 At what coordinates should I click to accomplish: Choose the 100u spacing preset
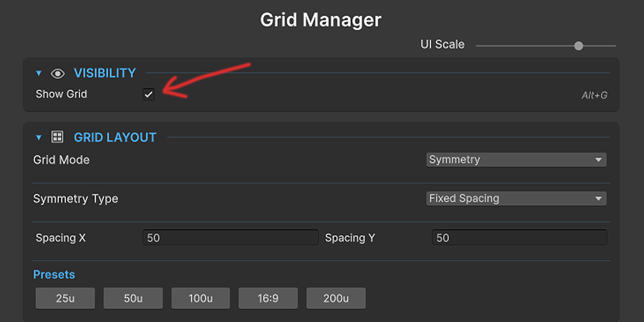(x=200, y=298)
